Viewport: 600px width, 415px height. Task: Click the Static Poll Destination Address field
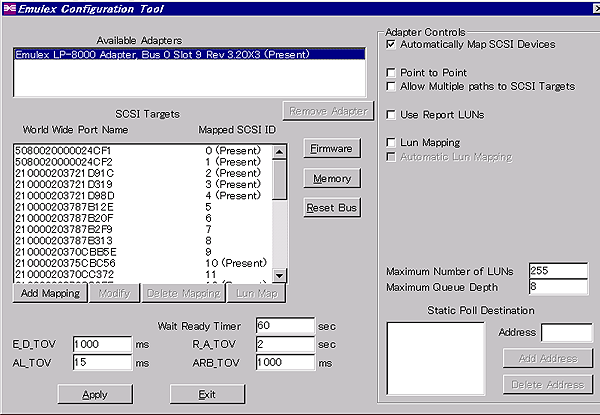(567, 333)
